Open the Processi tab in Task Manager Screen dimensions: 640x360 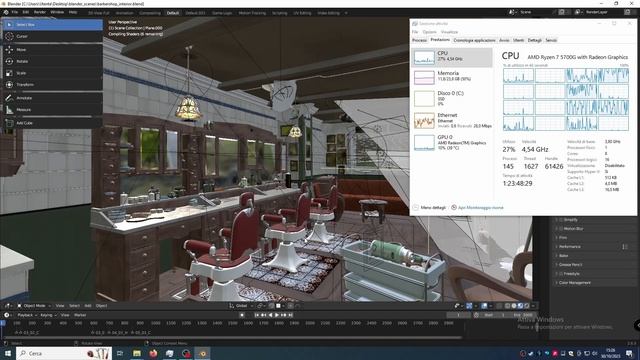point(419,40)
